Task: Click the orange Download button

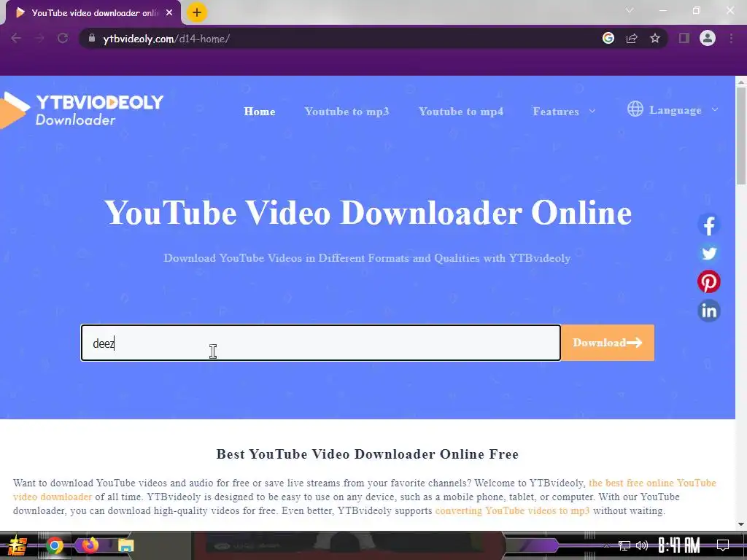Action: point(608,343)
